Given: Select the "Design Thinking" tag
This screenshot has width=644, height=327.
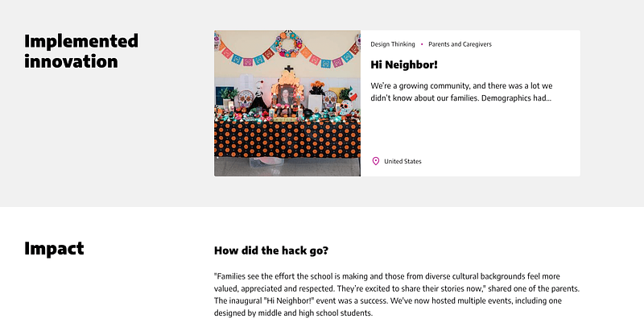Looking at the screenshot, I should pyautogui.click(x=393, y=44).
